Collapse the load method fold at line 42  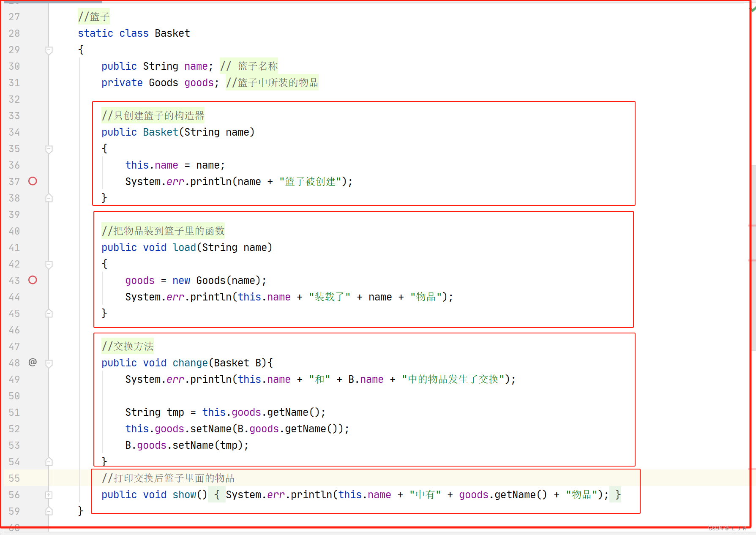click(x=49, y=265)
